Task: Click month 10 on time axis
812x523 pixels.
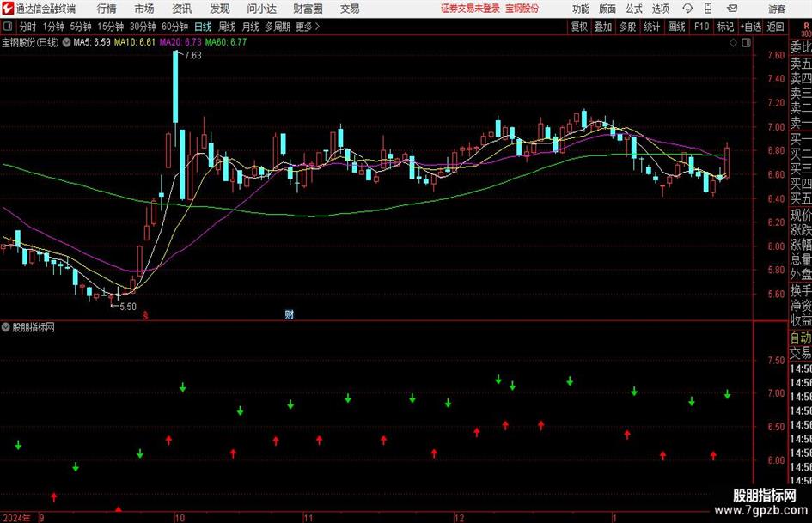Action: coord(180,518)
